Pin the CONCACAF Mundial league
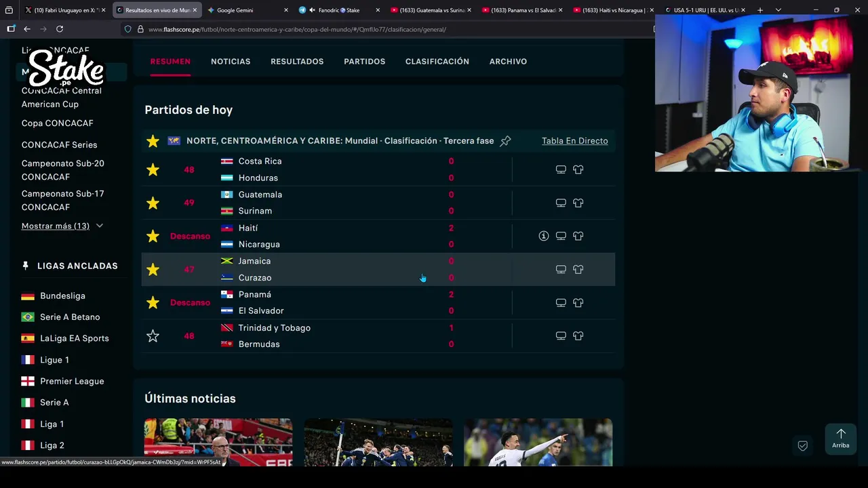The width and height of the screenshot is (868, 488). [x=505, y=141]
